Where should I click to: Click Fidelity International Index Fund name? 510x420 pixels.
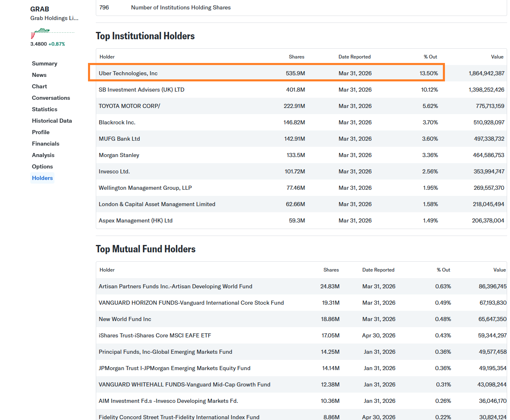point(179,417)
